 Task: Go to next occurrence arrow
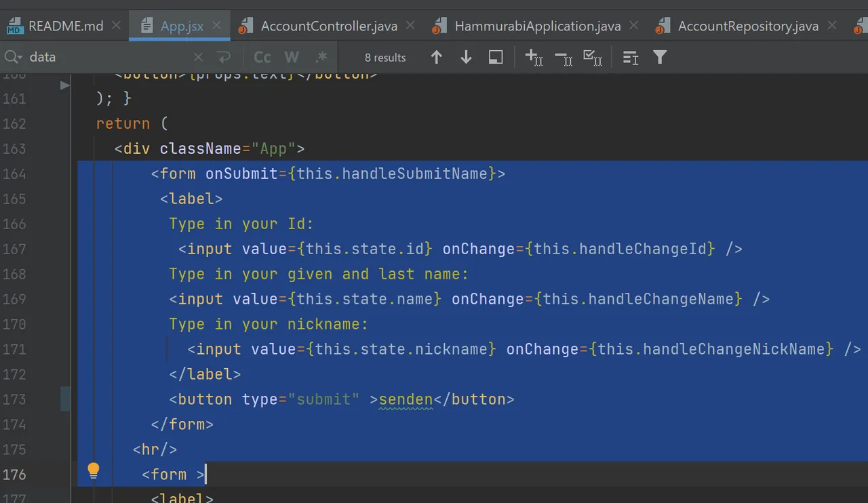click(x=466, y=58)
